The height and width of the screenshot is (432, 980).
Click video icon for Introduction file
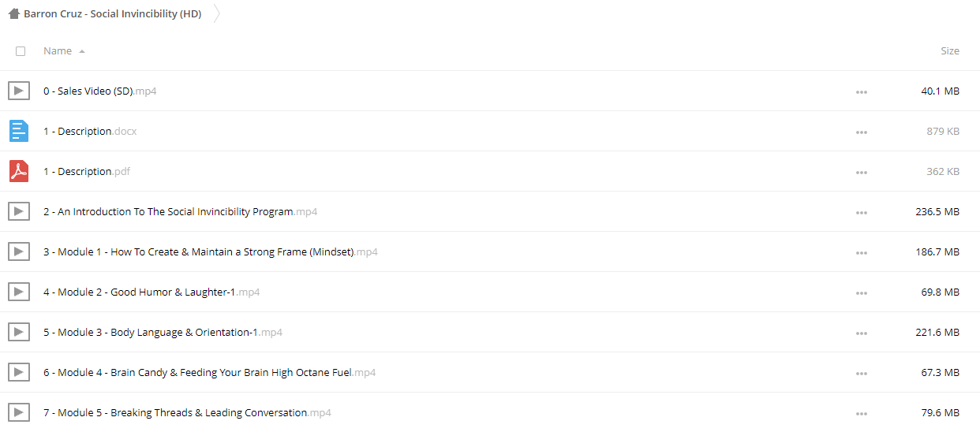click(x=19, y=211)
